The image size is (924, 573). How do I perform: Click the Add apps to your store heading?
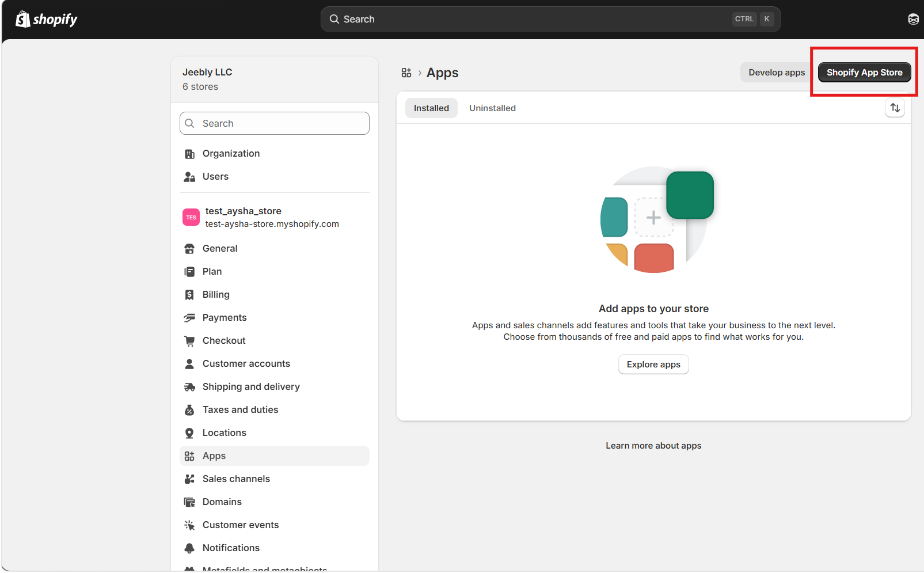click(653, 309)
